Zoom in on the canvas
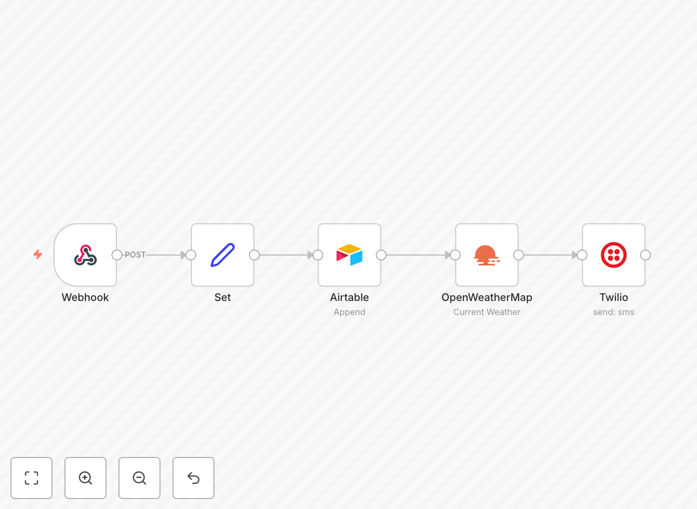The image size is (697, 509). click(x=85, y=478)
